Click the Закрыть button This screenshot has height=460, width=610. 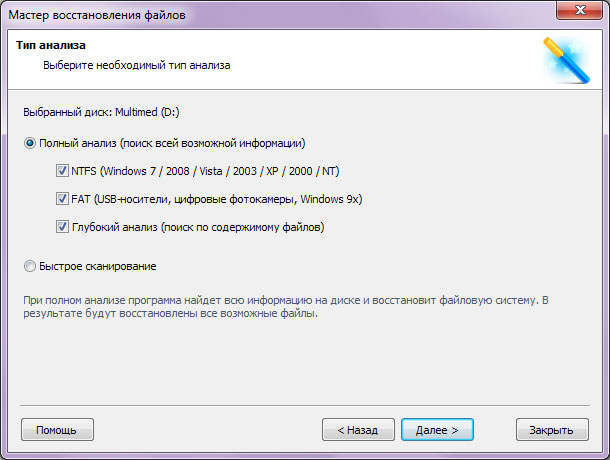(552, 430)
